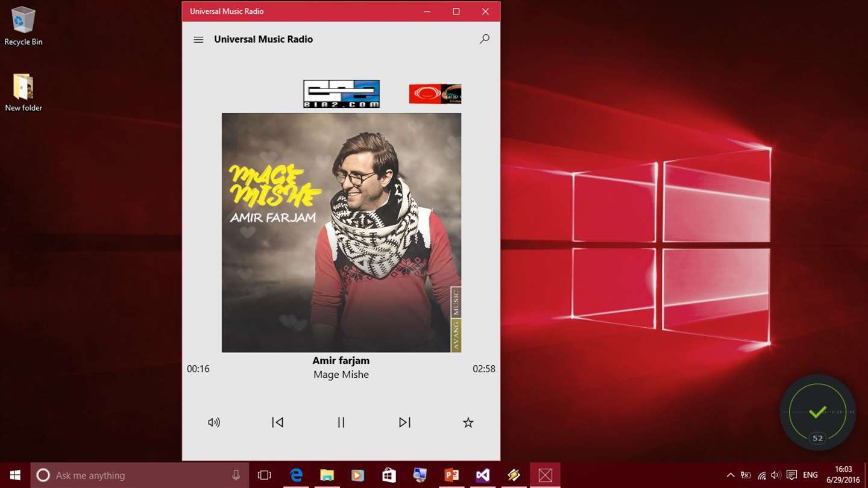868x488 pixels.
Task: Check the battery status tray icon
Action: (x=746, y=475)
